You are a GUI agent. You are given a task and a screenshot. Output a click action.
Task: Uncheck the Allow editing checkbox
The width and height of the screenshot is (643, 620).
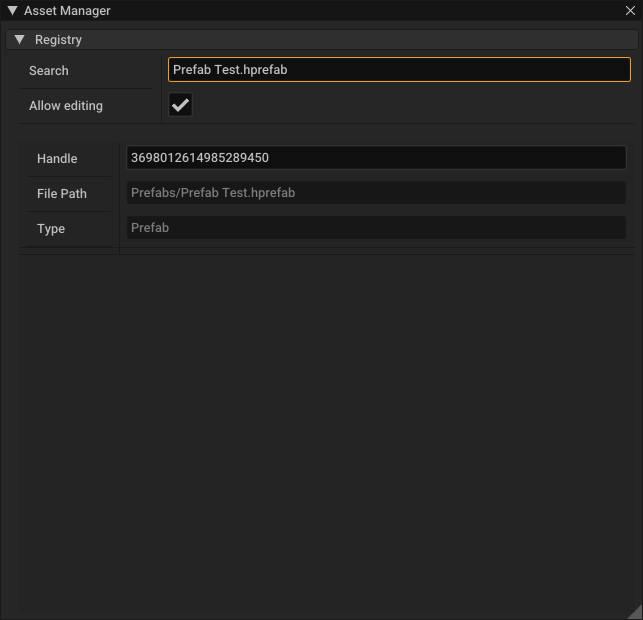click(x=180, y=105)
